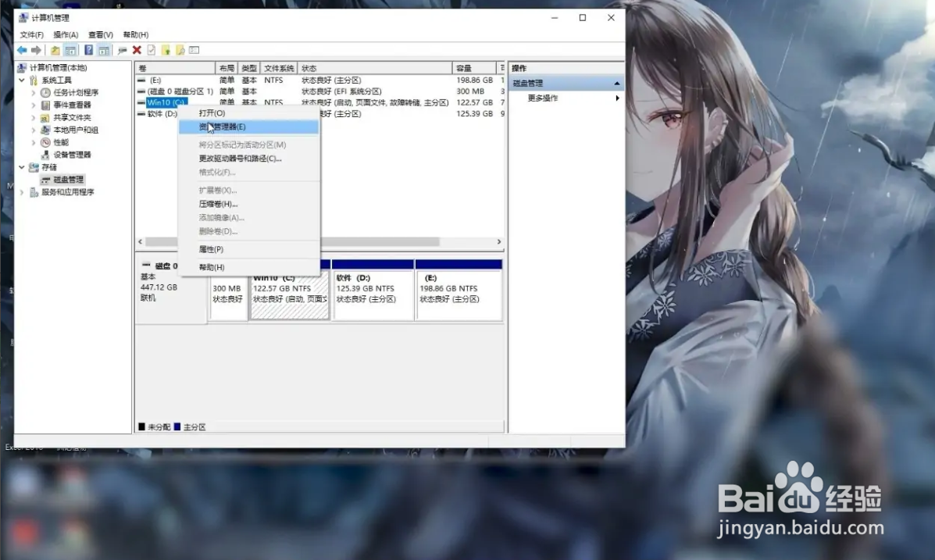Select the 系统工具 tools icon
Screen dimensions: 935x560
pos(34,80)
